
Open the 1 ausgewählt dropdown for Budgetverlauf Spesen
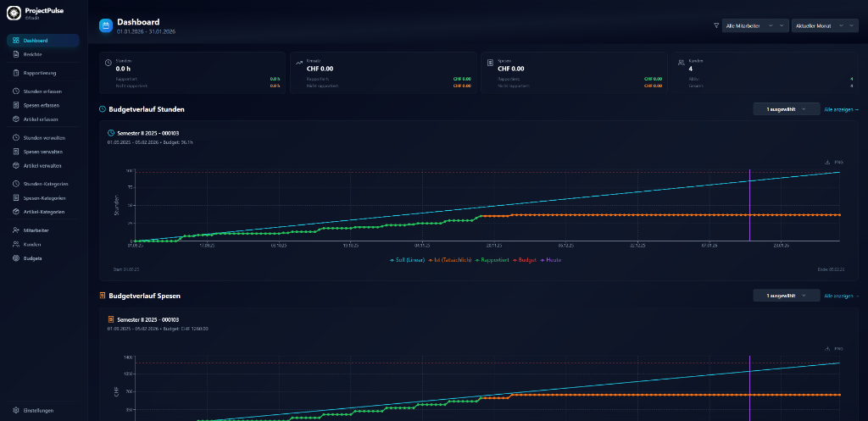click(x=786, y=296)
